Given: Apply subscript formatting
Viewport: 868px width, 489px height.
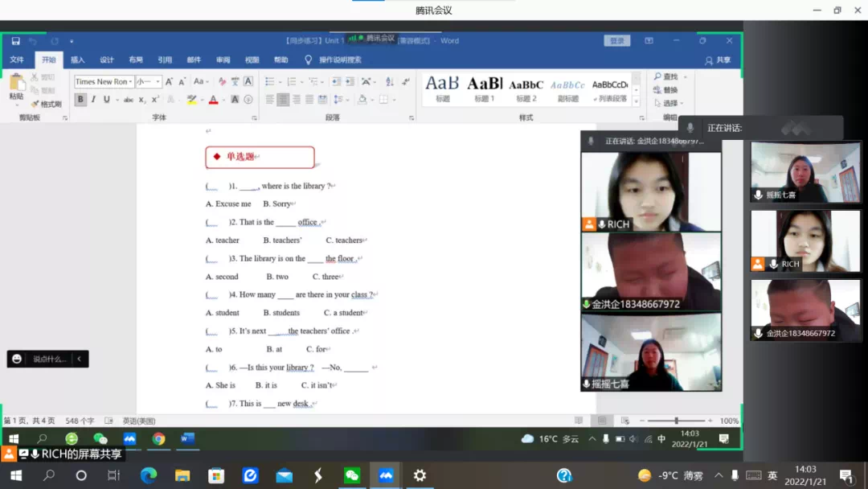Looking at the screenshot, I should pyautogui.click(x=141, y=100).
